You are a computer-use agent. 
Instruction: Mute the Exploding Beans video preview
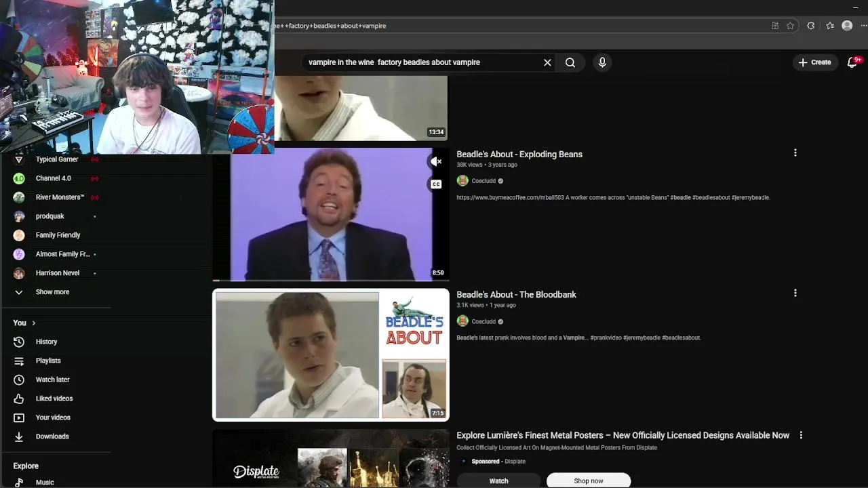436,161
